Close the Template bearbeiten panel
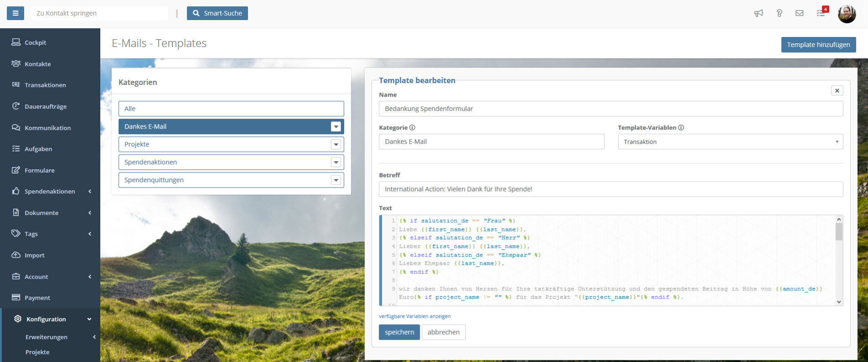Image resolution: width=868 pixels, height=362 pixels. point(837,91)
